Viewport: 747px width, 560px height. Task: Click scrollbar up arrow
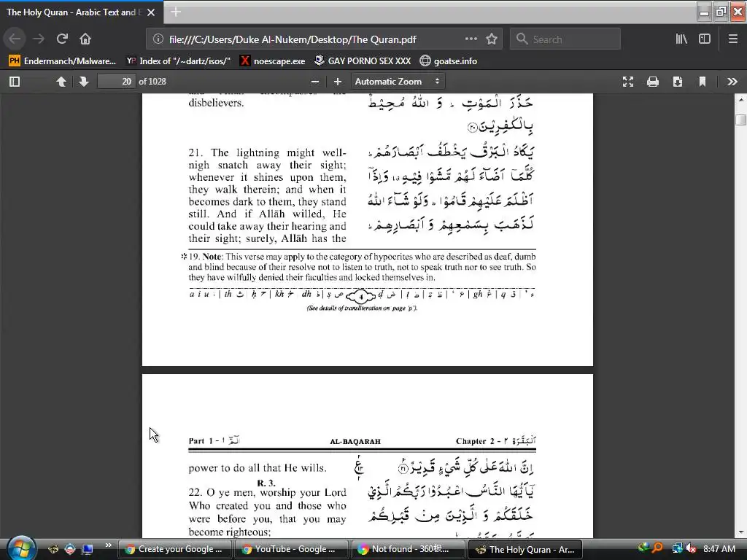741,99
